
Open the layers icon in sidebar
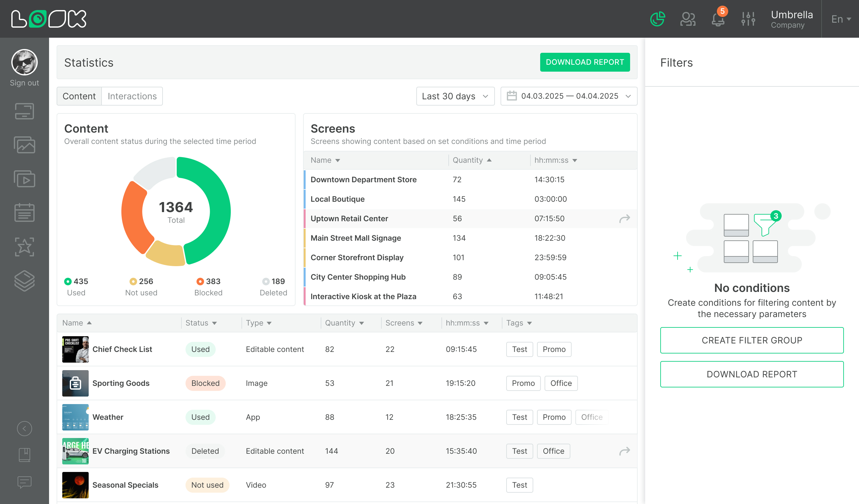coord(24,281)
